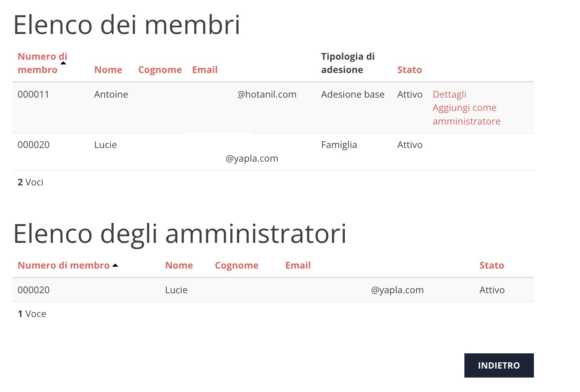Viewport: 580px width, 392px height.
Task: Click the Elenco dei membri heading
Action: [x=127, y=25]
